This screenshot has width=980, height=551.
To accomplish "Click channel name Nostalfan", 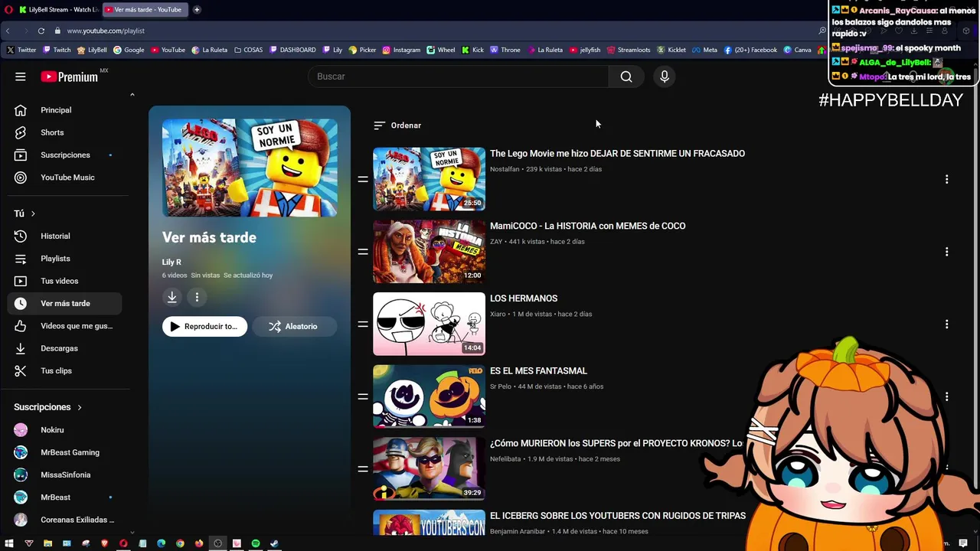I will point(505,169).
